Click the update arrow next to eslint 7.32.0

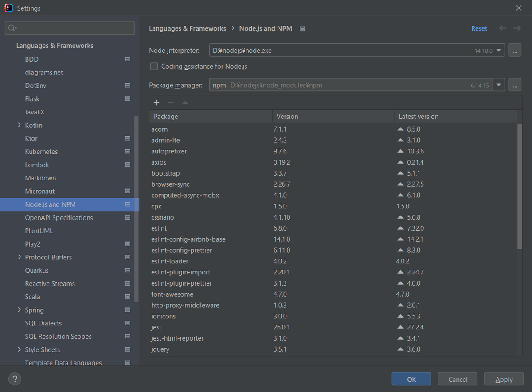point(401,228)
